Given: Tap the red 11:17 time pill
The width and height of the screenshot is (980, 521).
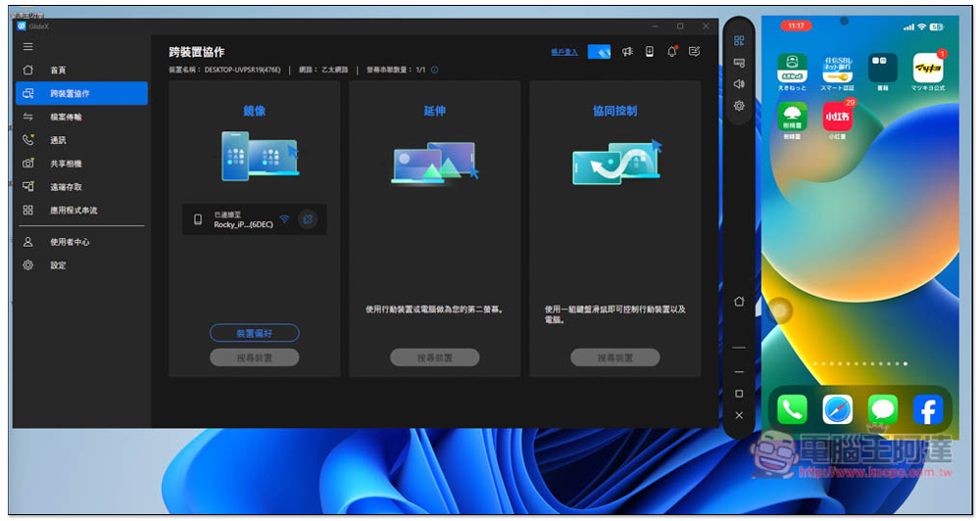Looking at the screenshot, I should [x=796, y=26].
